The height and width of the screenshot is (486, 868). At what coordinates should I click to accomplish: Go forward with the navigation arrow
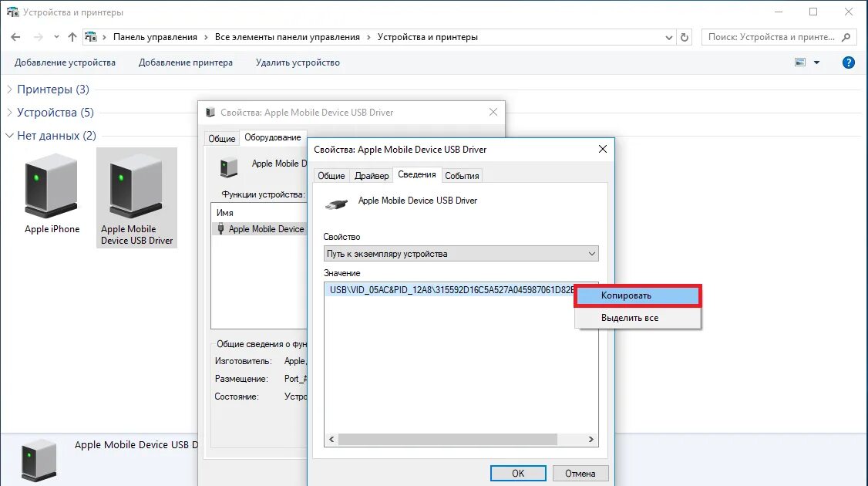click(39, 37)
